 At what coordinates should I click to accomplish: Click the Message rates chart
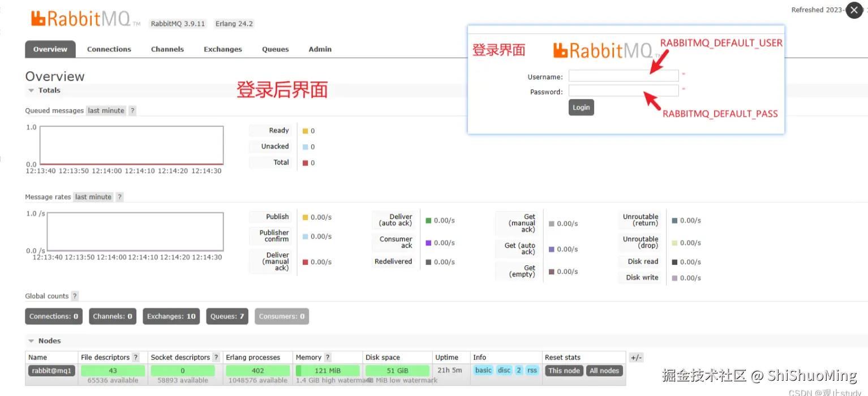[135, 232]
